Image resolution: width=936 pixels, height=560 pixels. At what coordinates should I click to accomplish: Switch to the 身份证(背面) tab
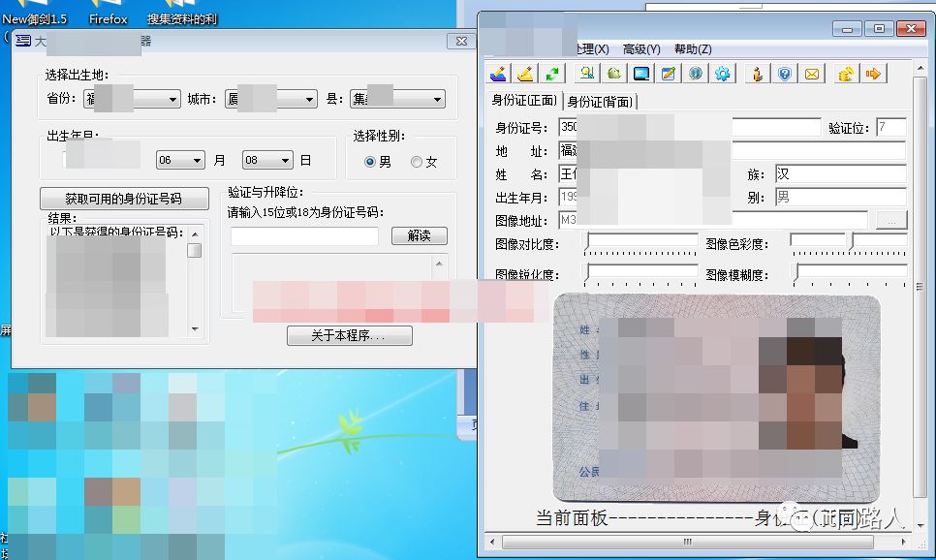602,102
